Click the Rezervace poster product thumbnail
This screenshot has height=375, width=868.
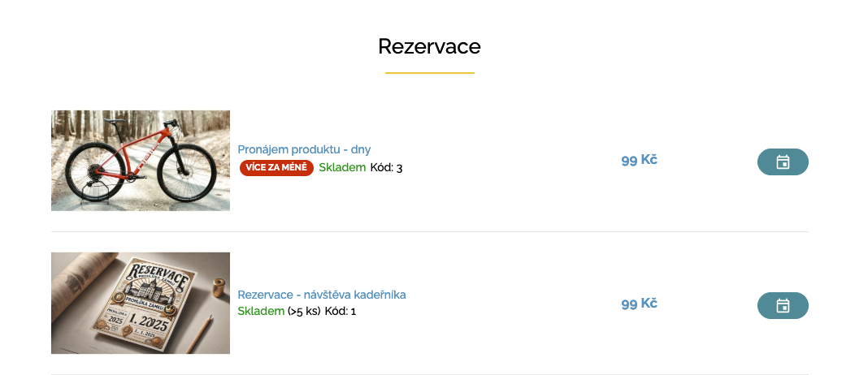(x=141, y=303)
